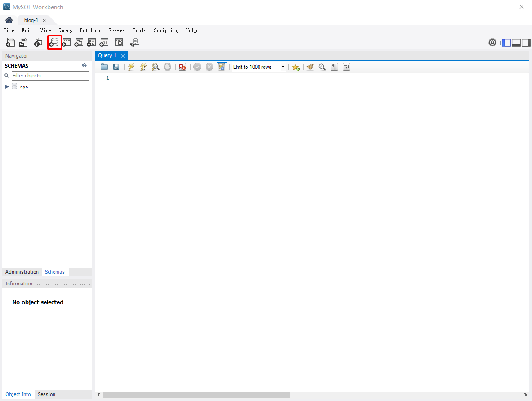
Task: Create a new function icon
Action: (104, 42)
